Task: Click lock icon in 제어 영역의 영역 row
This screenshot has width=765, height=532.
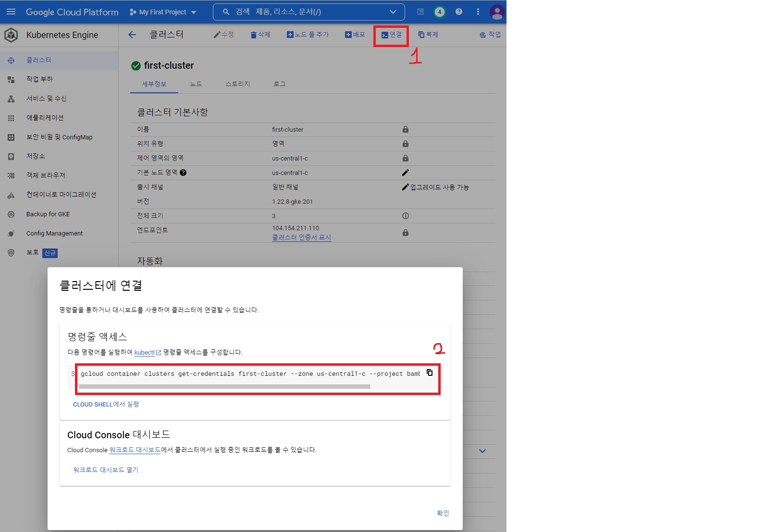Action: tap(406, 158)
